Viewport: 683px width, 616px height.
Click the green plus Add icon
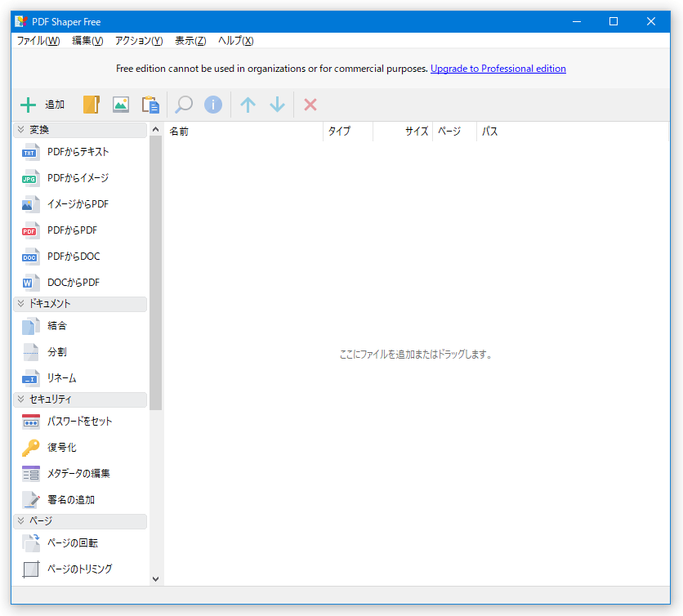click(29, 105)
